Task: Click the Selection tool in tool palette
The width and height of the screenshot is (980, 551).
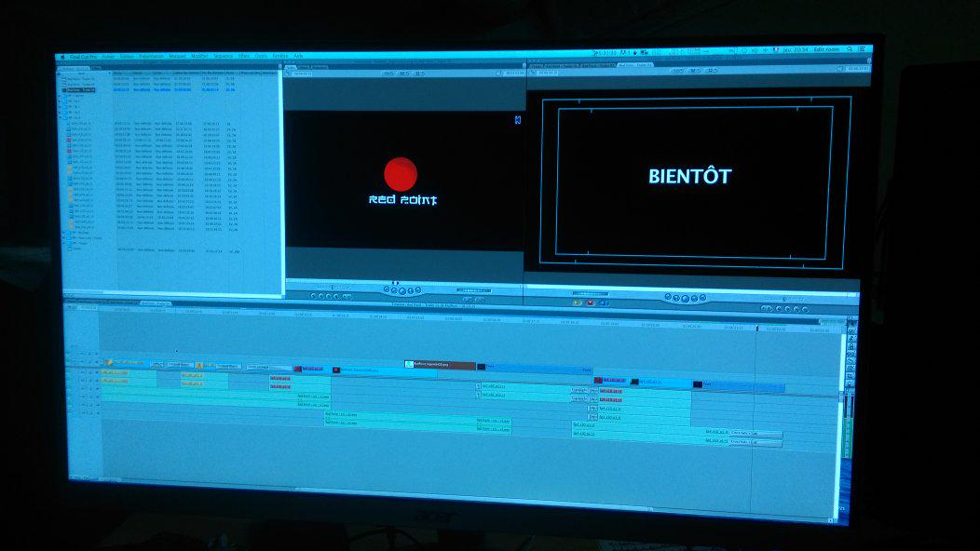Action: coord(851,322)
